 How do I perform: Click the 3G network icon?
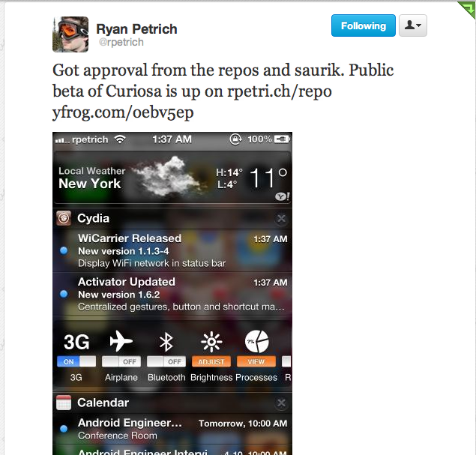point(76,342)
